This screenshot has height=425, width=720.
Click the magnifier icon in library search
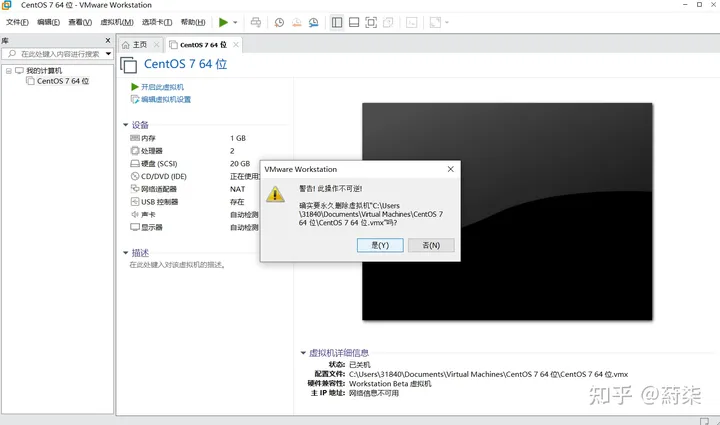[x=12, y=54]
